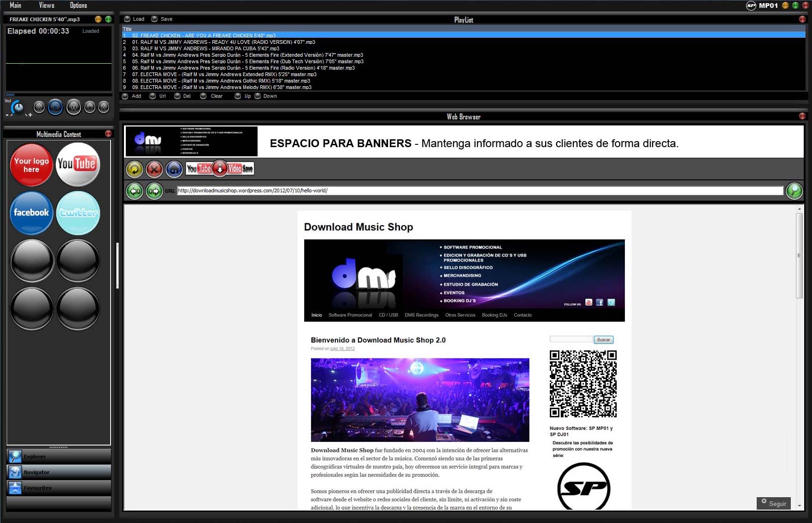Open the Views menu

(47, 6)
